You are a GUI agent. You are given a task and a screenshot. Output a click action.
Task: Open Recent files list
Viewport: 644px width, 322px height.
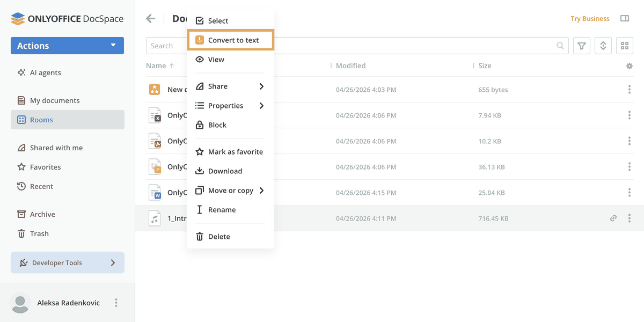pos(35,186)
